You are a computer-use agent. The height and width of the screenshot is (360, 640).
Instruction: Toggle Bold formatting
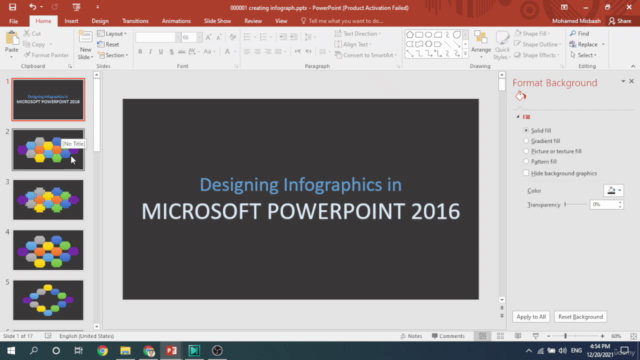click(140, 51)
